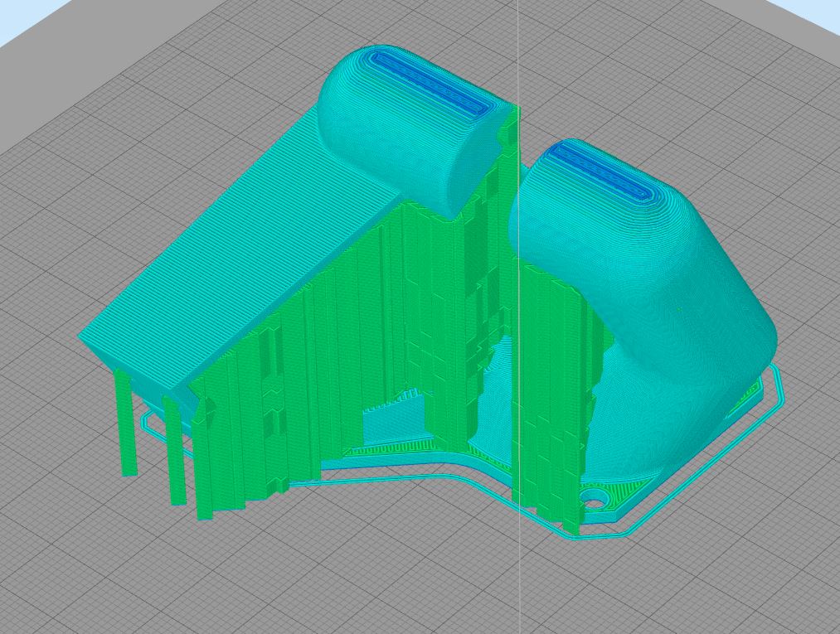
Task: Click empty build plate grid at upper-left
Action: pyautogui.click(x=124, y=124)
